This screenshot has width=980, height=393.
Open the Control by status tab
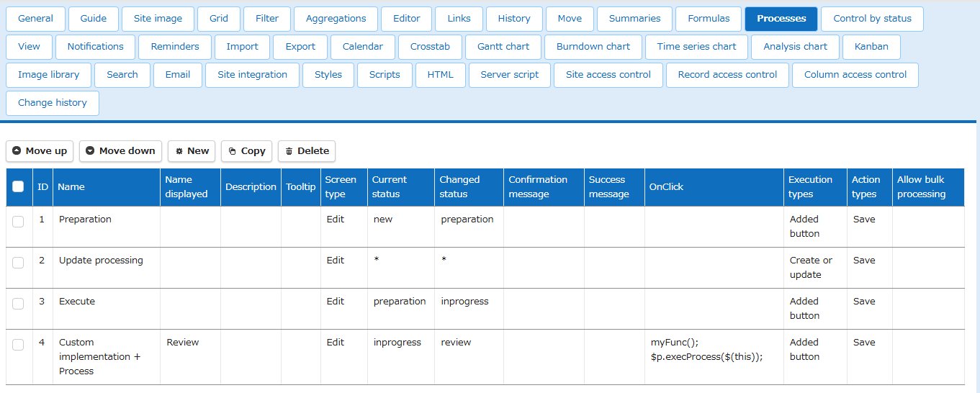point(872,19)
